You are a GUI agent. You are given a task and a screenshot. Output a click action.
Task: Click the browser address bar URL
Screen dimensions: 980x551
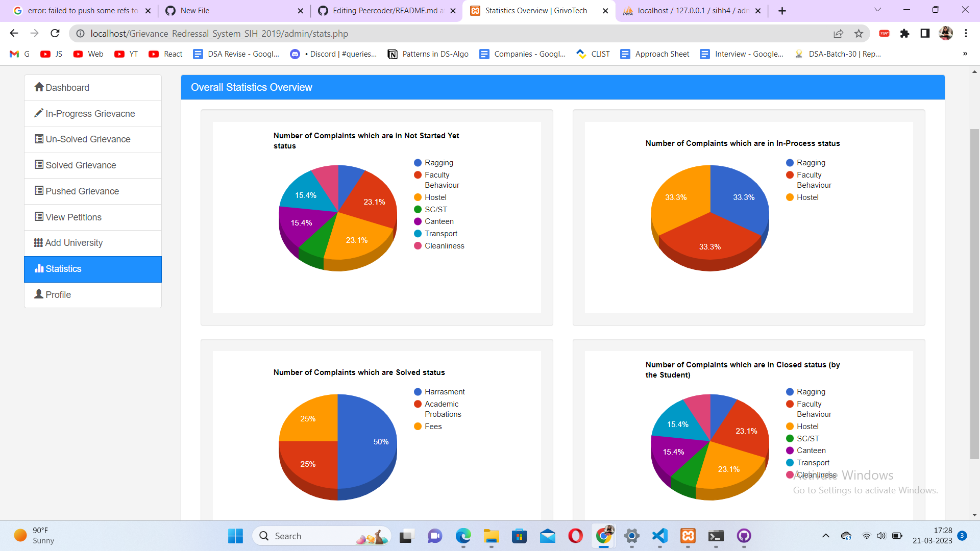pyautogui.click(x=219, y=34)
